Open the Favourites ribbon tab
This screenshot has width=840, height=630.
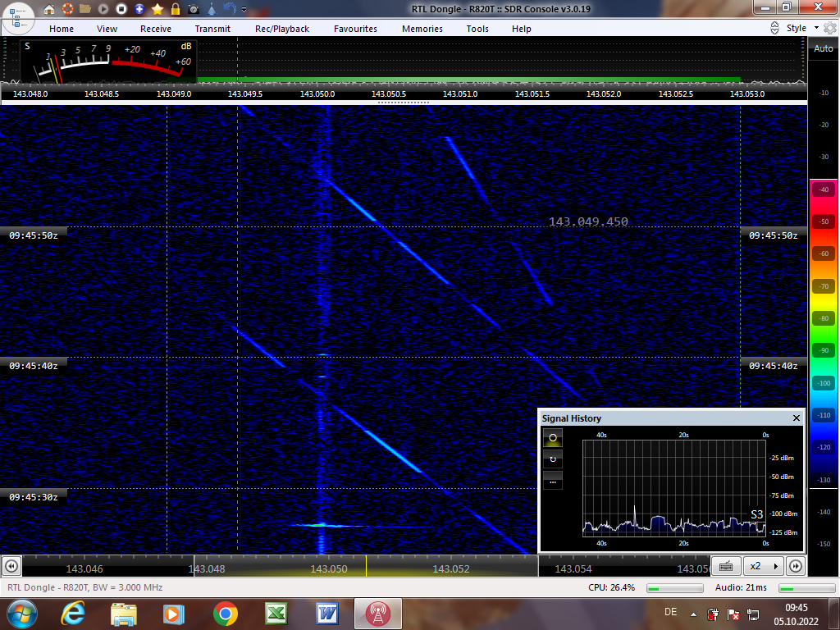(x=355, y=29)
